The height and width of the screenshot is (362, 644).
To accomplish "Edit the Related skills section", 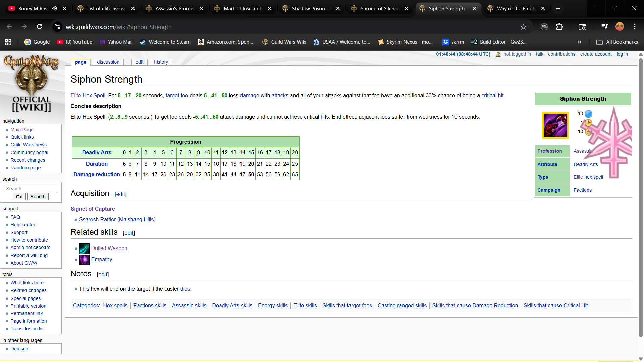I will 129,233.
